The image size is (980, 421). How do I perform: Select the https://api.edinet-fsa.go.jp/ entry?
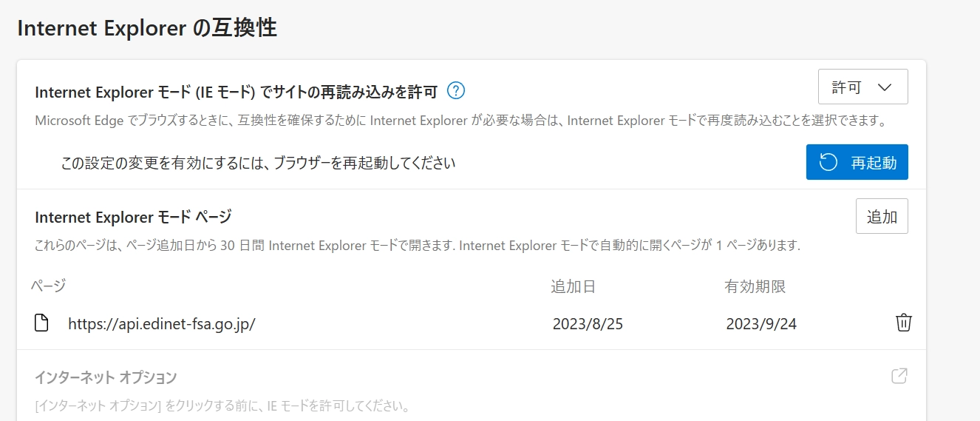click(162, 323)
